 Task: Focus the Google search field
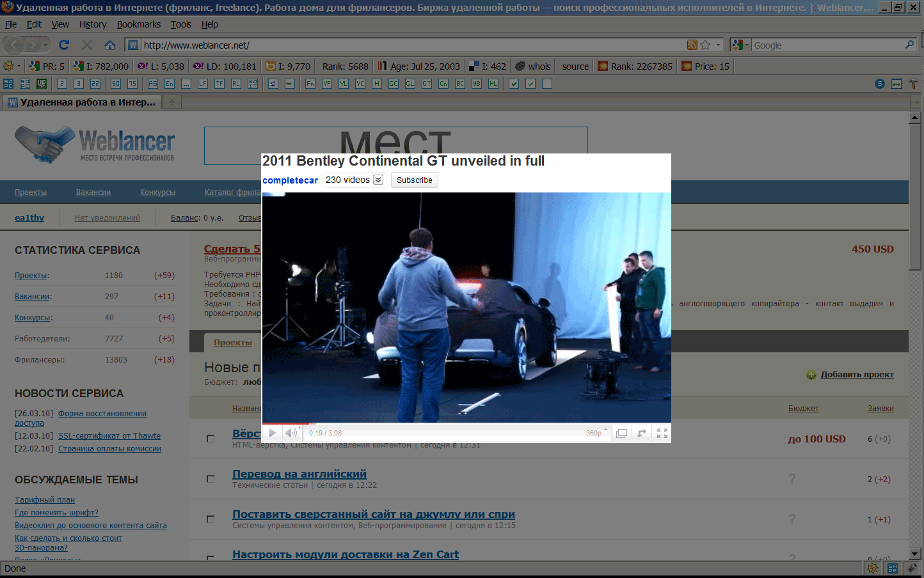click(827, 45)
